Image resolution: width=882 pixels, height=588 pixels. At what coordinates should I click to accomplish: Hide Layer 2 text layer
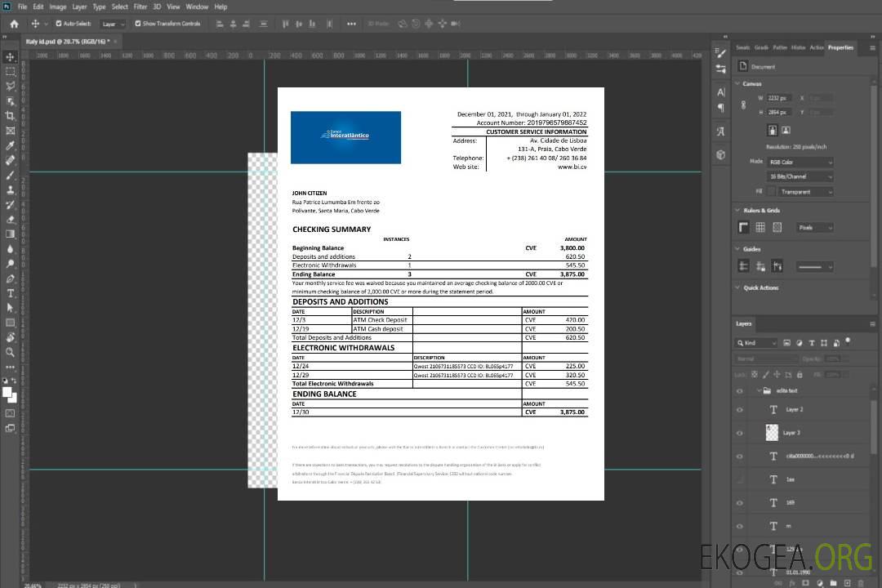click(x=740, y=410)
